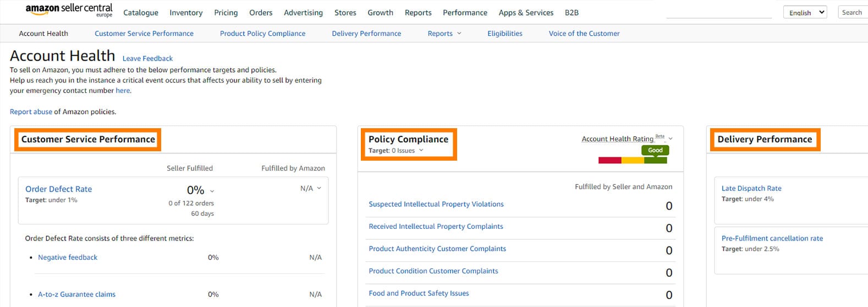Click the Leave Feedback link
The width and height of the screenshot is (868, 307).
pyautogui.click(x=147, y=58)
